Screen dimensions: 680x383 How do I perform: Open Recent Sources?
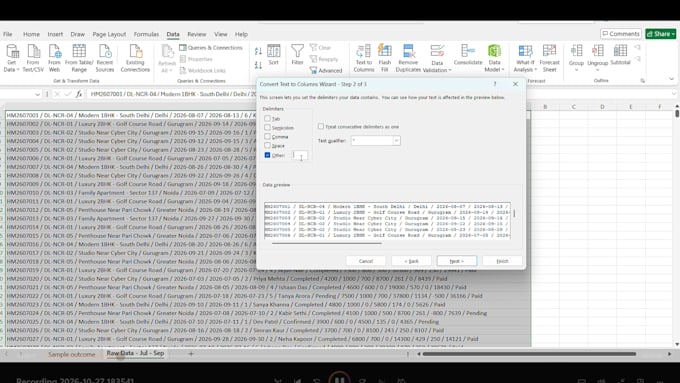click(105, 58)
